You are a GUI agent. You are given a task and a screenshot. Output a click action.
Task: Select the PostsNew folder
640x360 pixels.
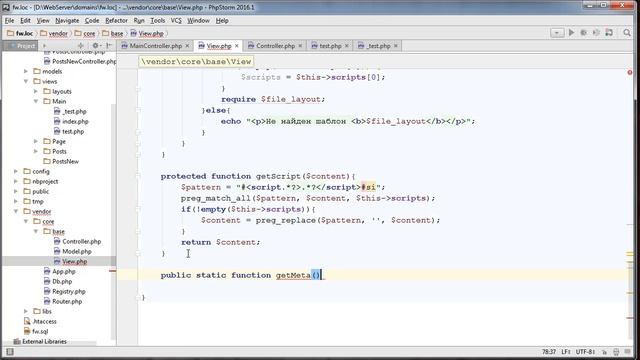click(61, 161)
